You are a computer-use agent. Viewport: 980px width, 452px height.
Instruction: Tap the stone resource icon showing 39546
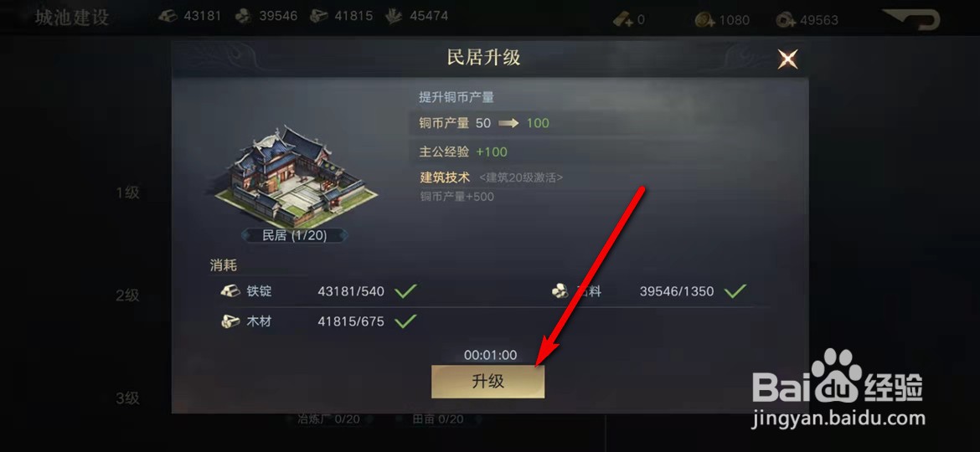pyautogui.click(x=244, y=17)
